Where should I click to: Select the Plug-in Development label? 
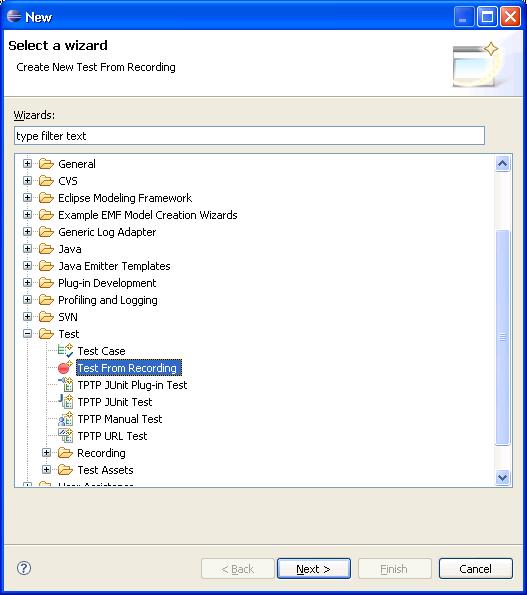click(107, 283)
